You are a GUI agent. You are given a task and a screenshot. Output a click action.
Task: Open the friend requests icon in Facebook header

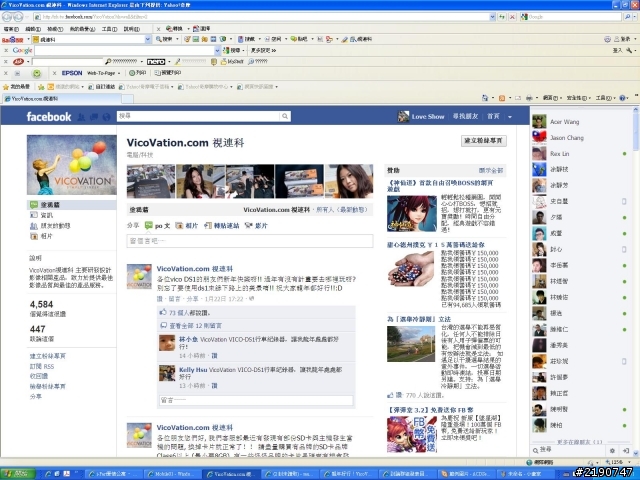coord(82,117)
